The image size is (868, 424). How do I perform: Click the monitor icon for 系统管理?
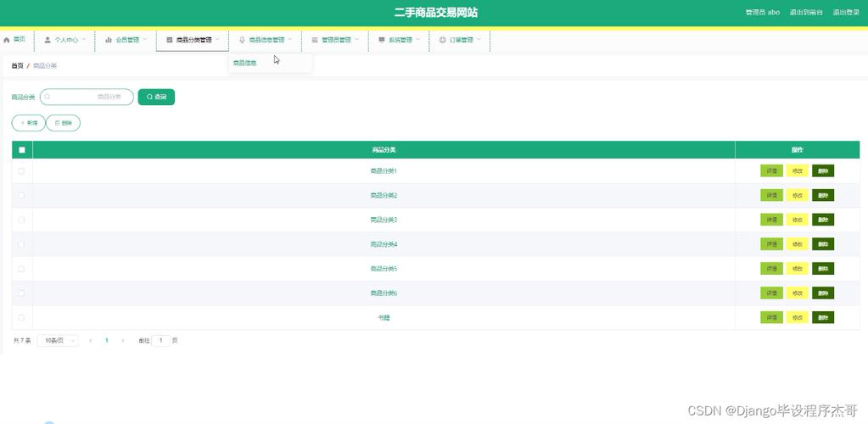pos(382,40)
